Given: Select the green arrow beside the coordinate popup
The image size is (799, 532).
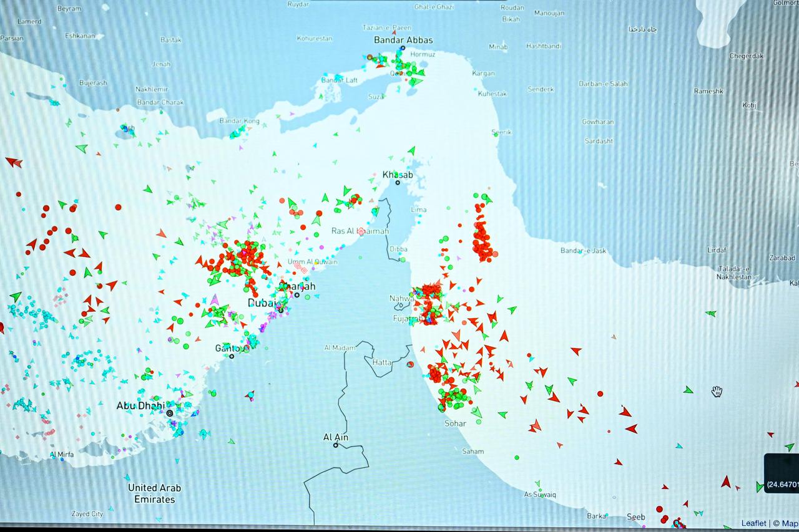Looking at the screenshot, I should [x=760, y=486].
